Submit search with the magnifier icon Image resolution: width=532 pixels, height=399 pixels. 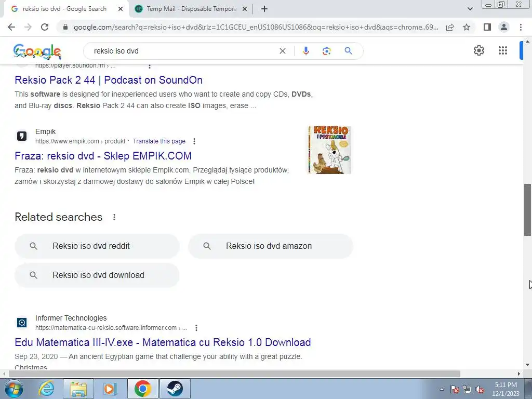[x=348, y=51]
